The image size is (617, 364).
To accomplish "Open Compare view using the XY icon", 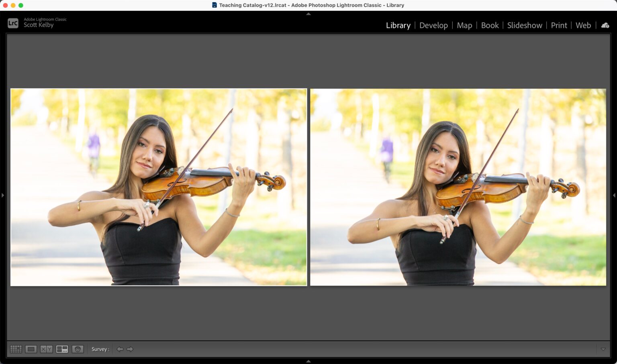I will (x=46, y=349).
